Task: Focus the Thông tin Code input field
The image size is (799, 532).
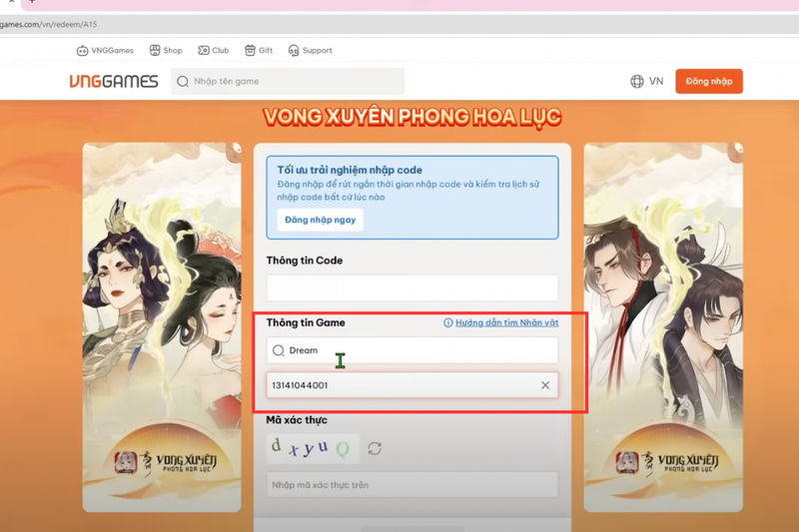Action: click(x=412, y=288)
